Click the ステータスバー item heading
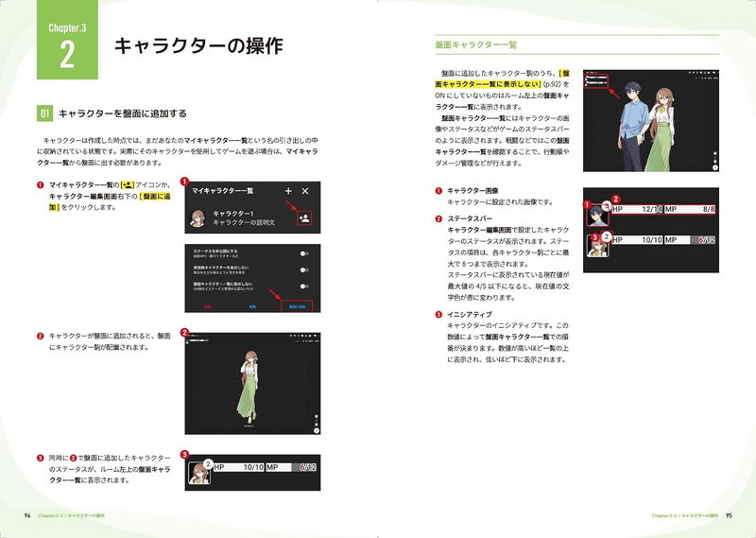Screen dimensions: 756x538 [x=470, y=218]
